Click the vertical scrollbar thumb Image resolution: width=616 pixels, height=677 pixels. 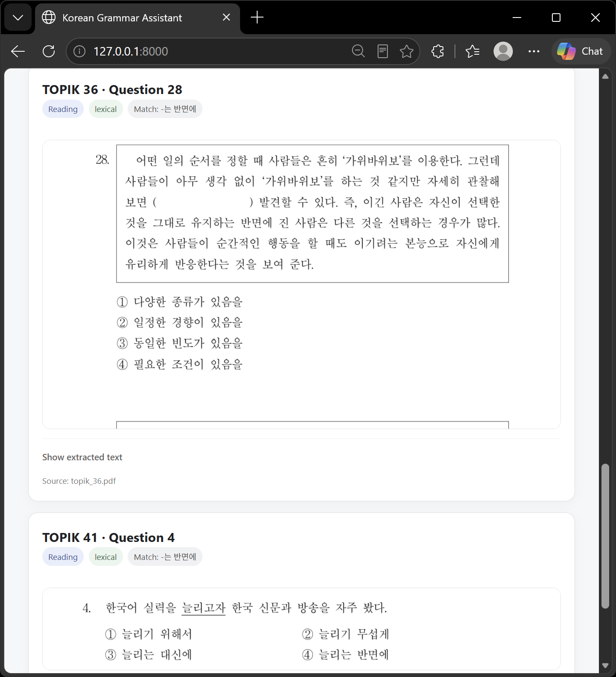pos(605,536)
